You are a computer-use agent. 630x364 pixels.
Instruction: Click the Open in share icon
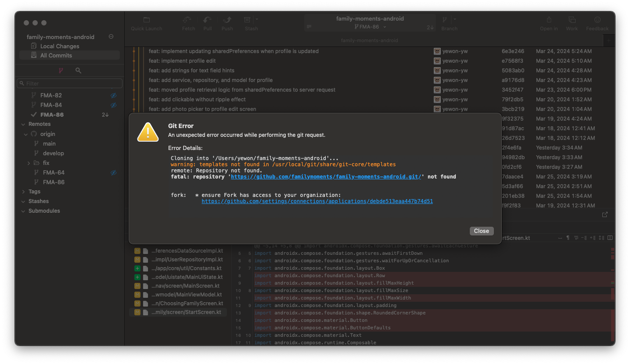click(x=549, y=20)
